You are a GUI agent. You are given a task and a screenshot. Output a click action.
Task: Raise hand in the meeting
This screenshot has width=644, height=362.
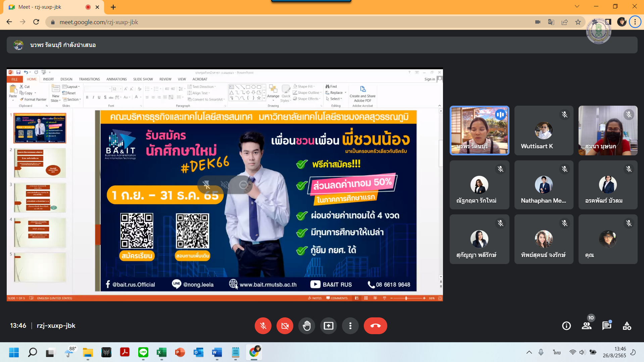coord(307,326)
